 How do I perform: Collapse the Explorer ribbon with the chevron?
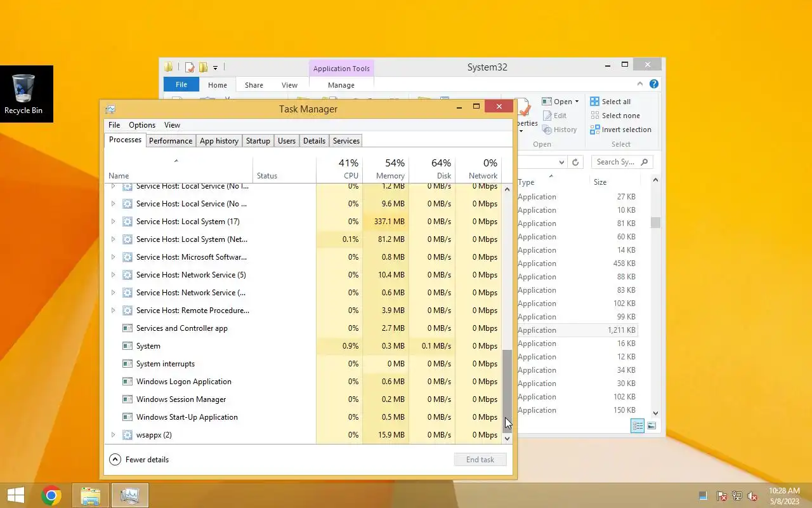[x=640, y=84]
